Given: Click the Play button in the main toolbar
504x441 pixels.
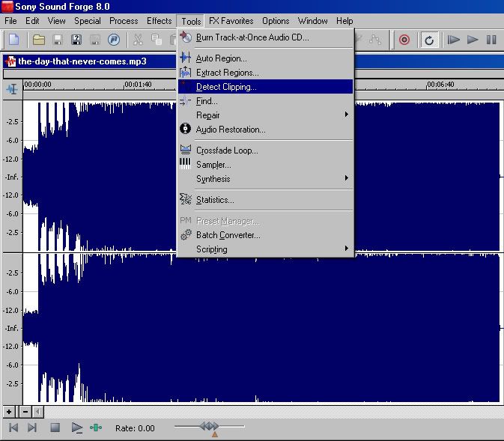Looking at the screenshot, I should (x=473, y=40).
